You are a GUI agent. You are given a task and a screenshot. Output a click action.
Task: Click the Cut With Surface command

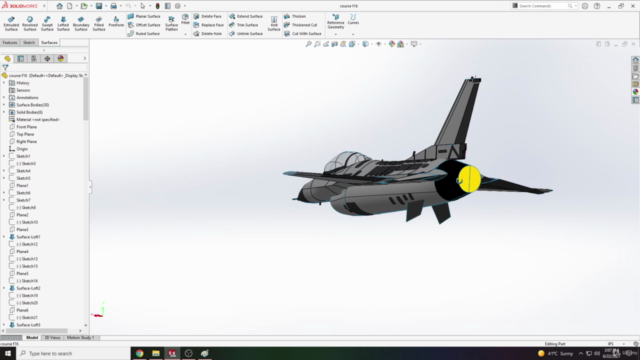302,33
